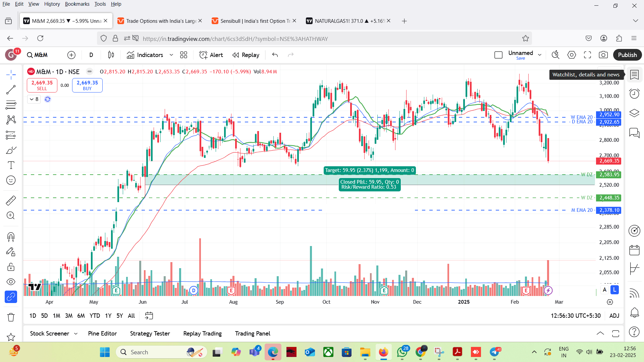Viewport: 644px width, 362px height.
Task: Open the chart patterns tool
Action: [11, 120]
